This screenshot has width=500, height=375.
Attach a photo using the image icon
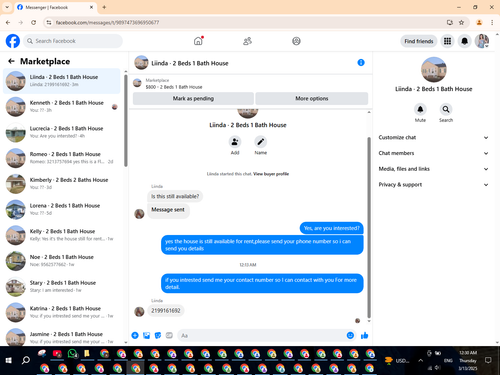pyautogui.click(x=146, y=335)
